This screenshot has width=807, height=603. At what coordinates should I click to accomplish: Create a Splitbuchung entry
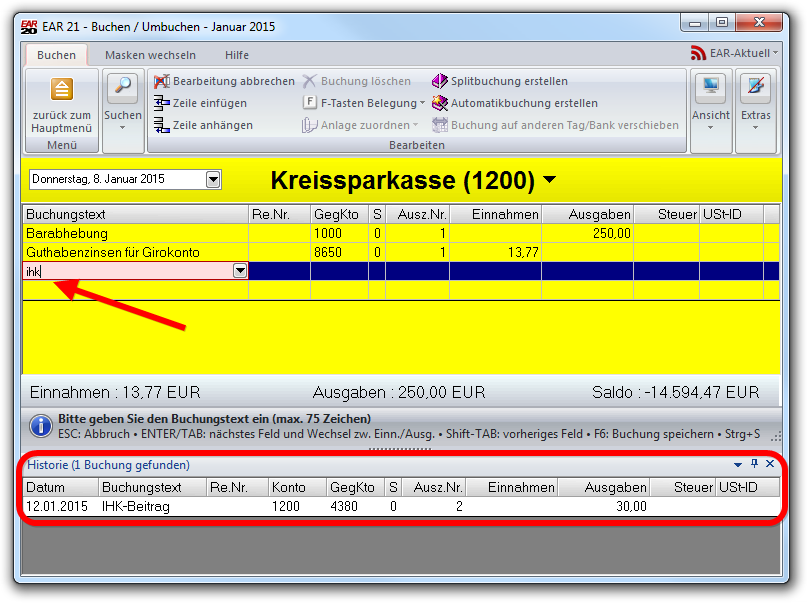point(440,81)
